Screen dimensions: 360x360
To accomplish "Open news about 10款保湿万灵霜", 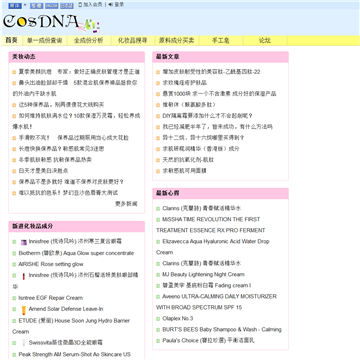I will point(76,121).
